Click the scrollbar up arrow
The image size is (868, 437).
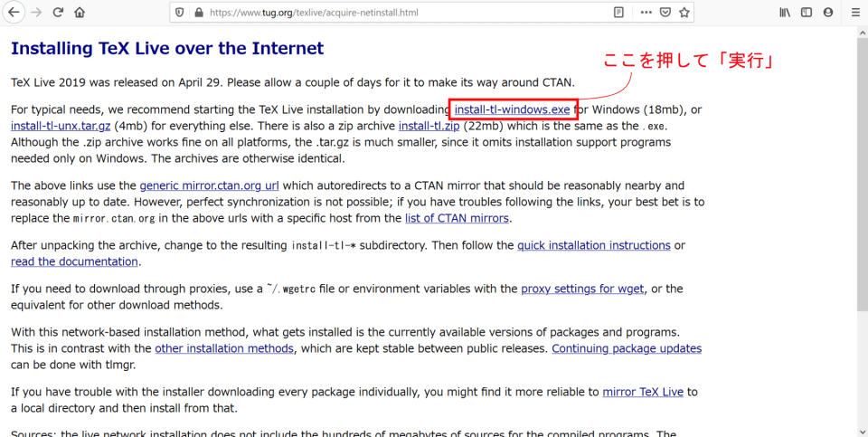863,31
